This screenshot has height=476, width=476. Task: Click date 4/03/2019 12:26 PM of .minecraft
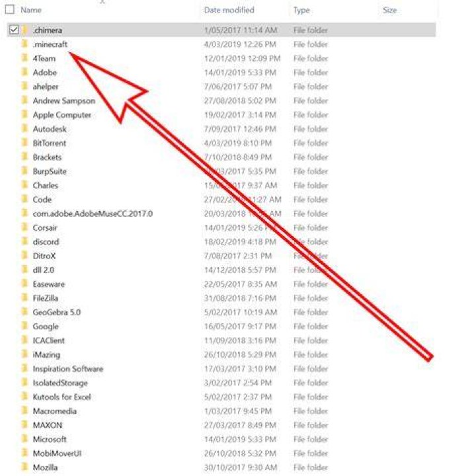[x=240, y=44]
